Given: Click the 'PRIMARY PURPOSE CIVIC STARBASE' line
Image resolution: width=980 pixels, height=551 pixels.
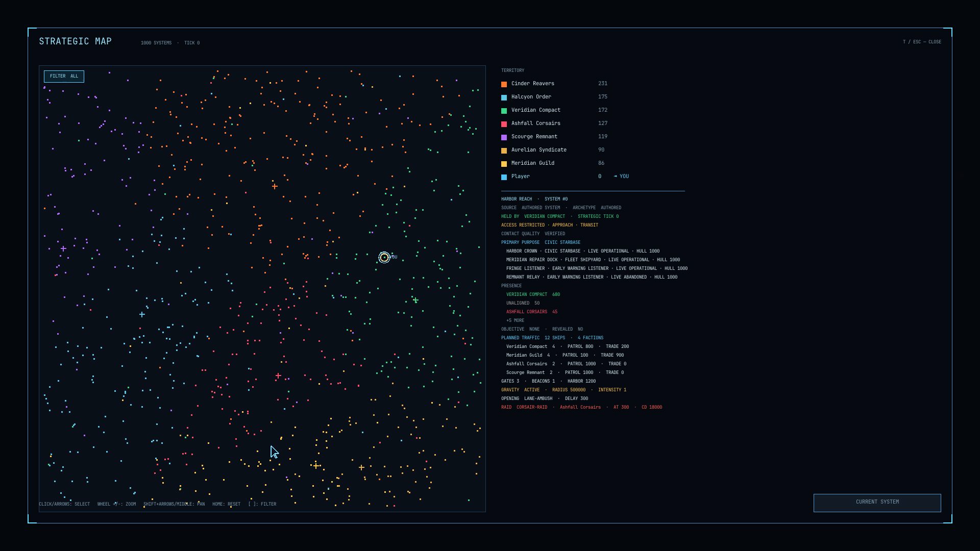Looking at the screenshot, I should point(541,242).
